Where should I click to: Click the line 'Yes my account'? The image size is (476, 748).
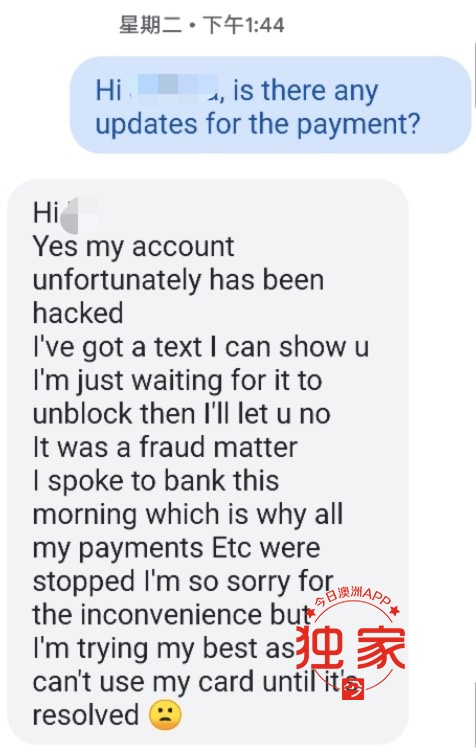point(134,248)
